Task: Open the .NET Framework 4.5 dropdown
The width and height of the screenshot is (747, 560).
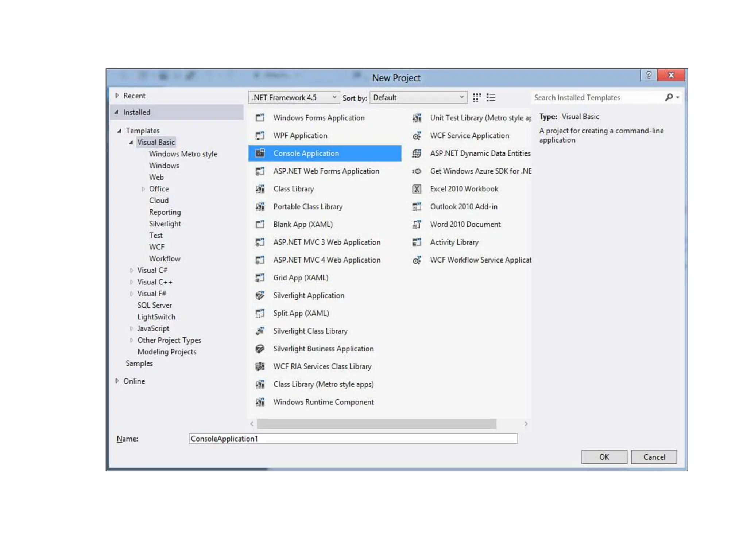Action: pyautogui.click(x=294, y=97)
